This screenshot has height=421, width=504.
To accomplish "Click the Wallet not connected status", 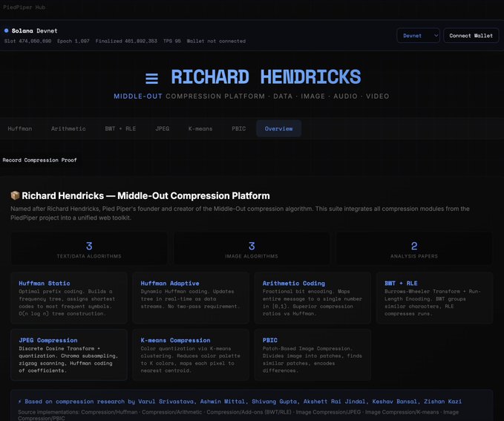I will 216,41.
